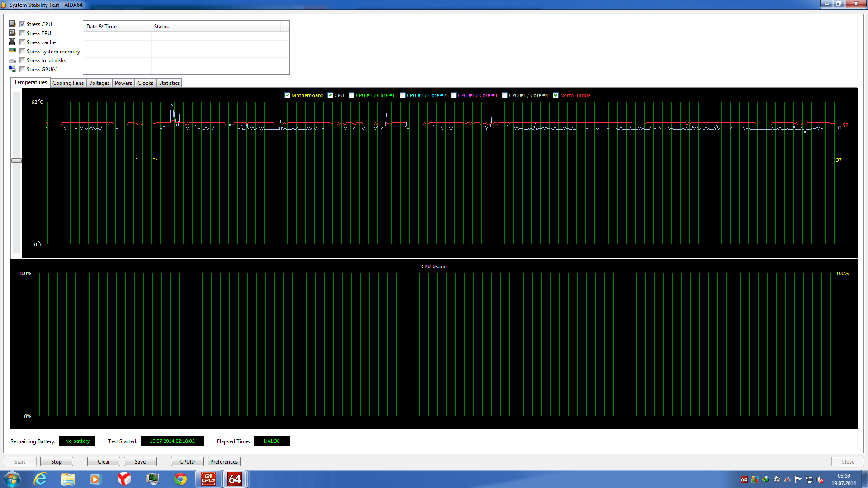Open the CPUID panel
Screen dimensions: 868x488
coord(187,462)
